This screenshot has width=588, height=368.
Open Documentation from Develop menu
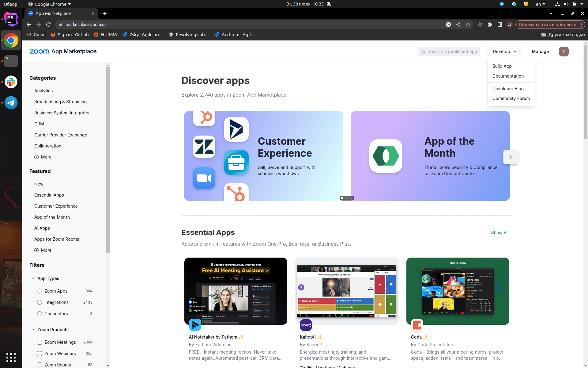click(508, 76)
